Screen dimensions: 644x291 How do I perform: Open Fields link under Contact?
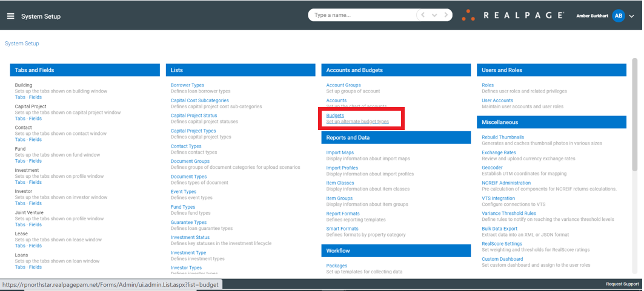pos(35,140)
